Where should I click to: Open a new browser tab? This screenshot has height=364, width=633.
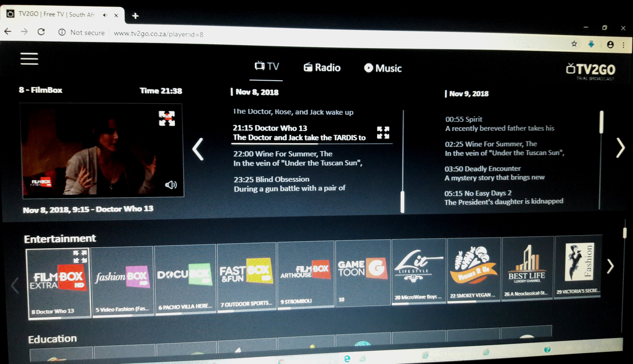[135, 16]
